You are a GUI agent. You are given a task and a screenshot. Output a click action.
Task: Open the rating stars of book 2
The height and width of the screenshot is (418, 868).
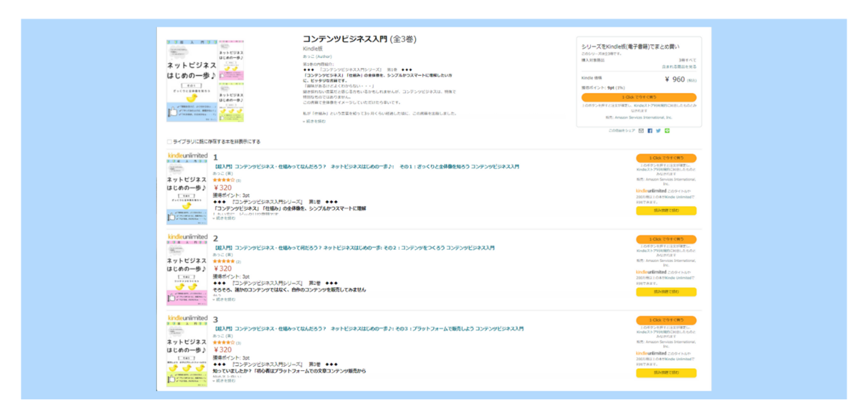(x=224, y=261)
